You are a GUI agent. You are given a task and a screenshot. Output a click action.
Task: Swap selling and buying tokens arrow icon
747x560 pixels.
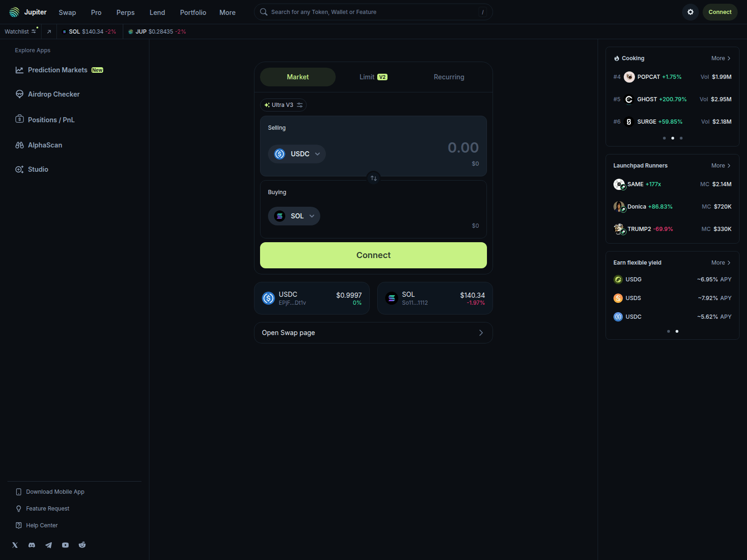[x=373, y=178]
